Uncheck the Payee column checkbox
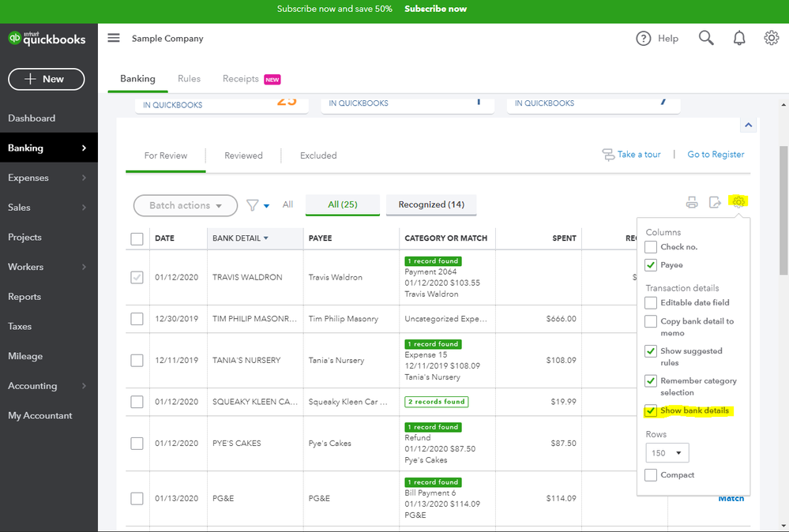This screenshot has height=532, width=789. (651, 265)
